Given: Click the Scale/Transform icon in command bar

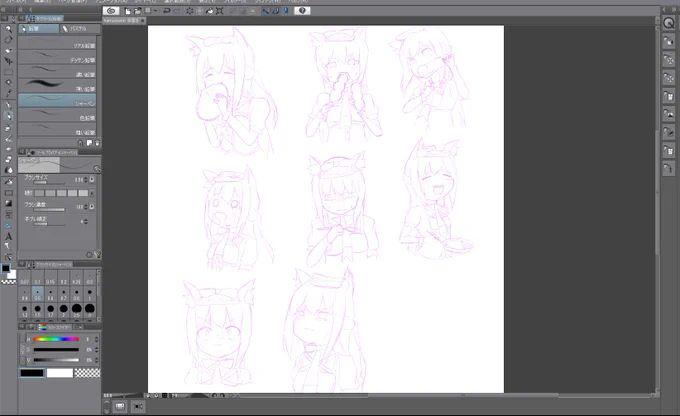Looking at the screenshot, I should click(220, 11).
